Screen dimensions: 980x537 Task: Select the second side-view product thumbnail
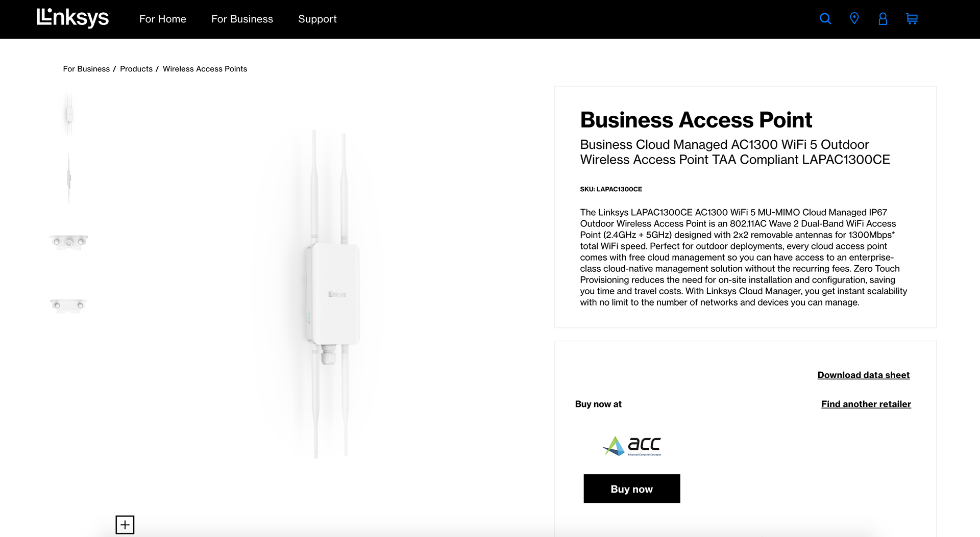pyautogui.click(x=69, y=178)
